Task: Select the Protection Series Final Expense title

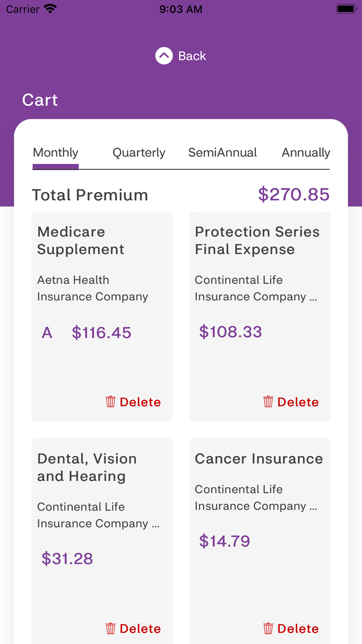Action: click(257, 241)
